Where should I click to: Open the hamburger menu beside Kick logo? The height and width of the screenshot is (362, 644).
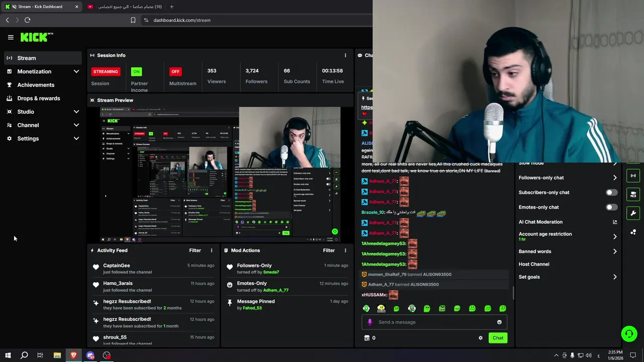pyautogui.click(x=11, y=37)
